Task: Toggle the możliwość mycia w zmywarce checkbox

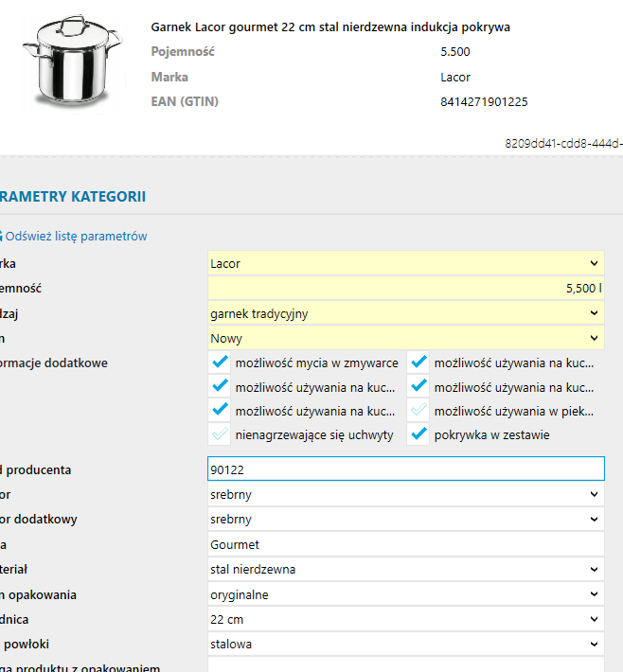Action: point(221,363)
